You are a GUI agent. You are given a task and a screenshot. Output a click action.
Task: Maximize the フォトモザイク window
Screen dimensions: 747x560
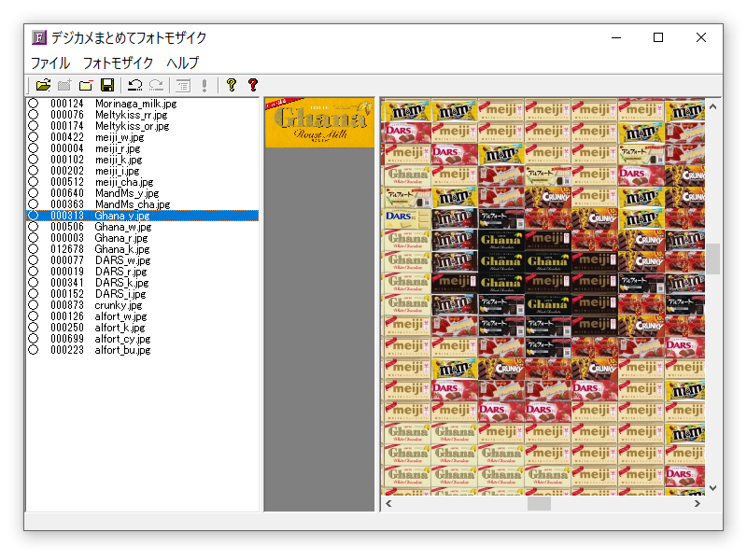[x=658, y=37]
